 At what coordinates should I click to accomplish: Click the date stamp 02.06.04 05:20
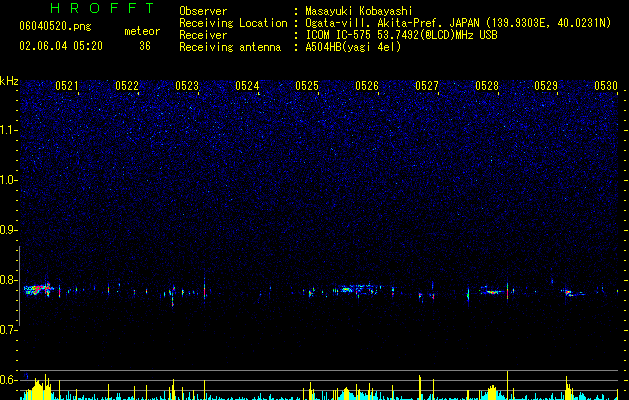click(61, 46)
